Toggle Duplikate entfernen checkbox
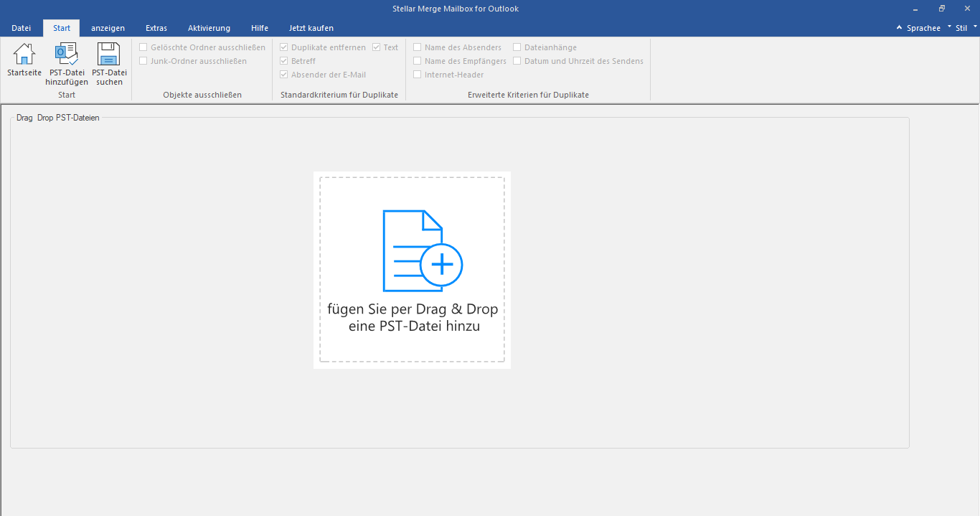Image resolution: width=980 pixels, height=516 pixels. click(x=284, y=47)
